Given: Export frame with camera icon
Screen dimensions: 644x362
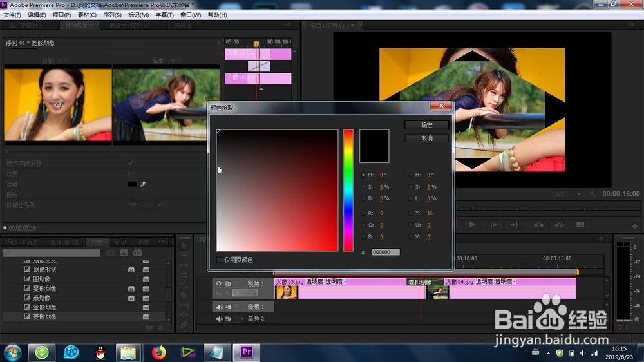Looking at the screenshot, I should 580,224.
